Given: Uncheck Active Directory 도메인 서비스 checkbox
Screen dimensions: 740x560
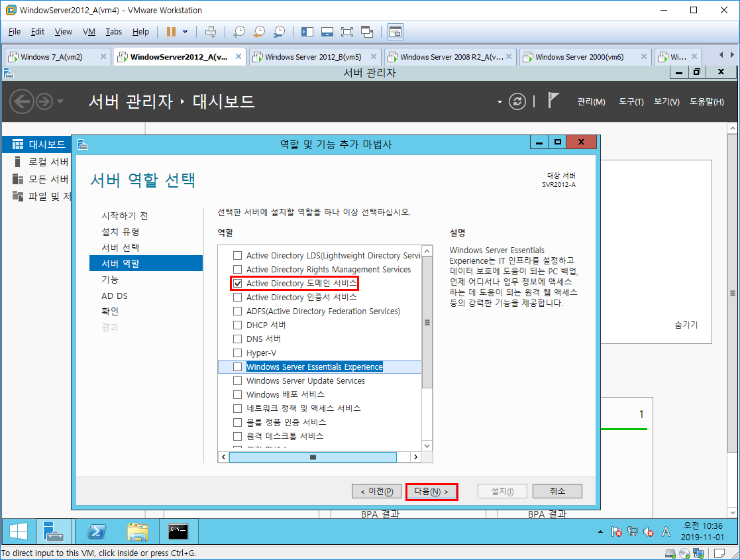Looking at the screenshot, I should 237,283.
